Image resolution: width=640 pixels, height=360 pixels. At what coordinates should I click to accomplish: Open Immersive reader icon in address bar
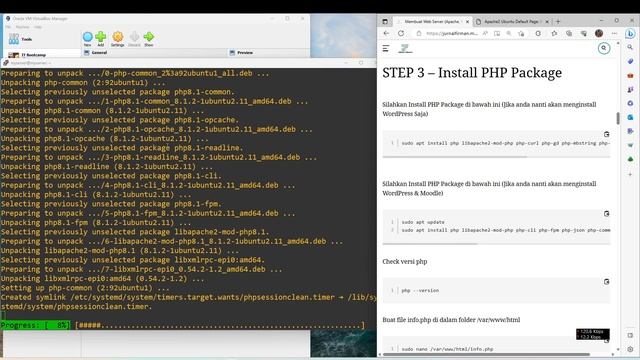497,33
